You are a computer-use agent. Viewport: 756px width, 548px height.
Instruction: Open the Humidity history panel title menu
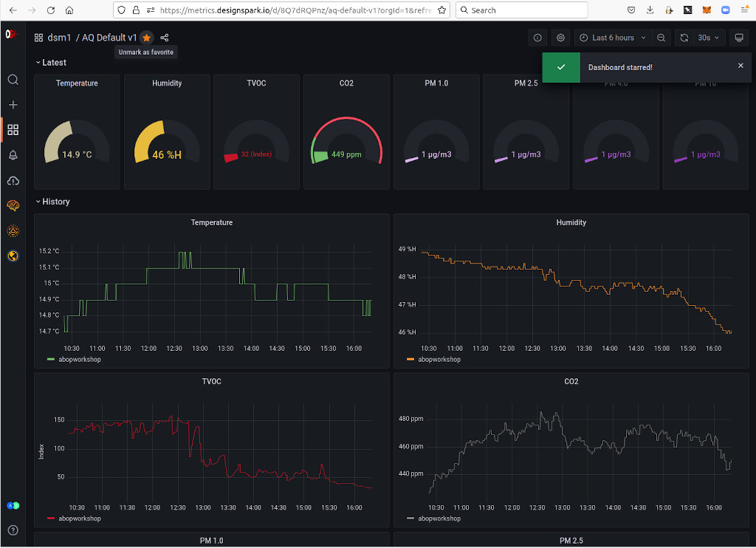click(571, 222)
